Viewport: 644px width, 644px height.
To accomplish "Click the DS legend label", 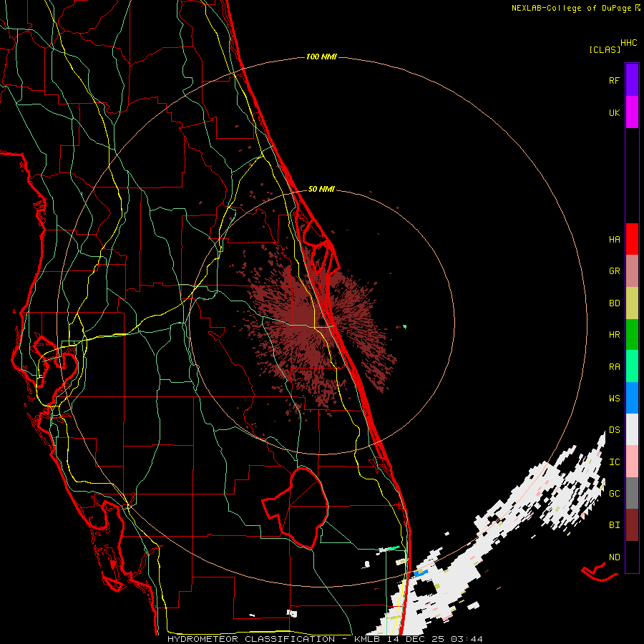I will click(614, 430).
